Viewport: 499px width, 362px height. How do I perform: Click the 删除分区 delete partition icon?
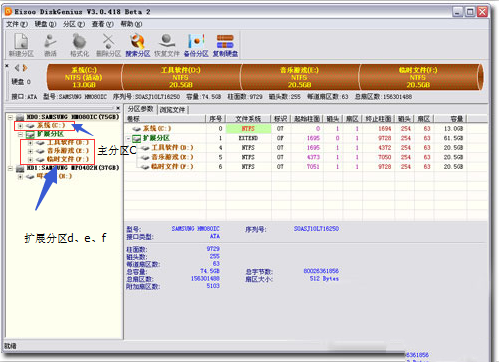108,46
